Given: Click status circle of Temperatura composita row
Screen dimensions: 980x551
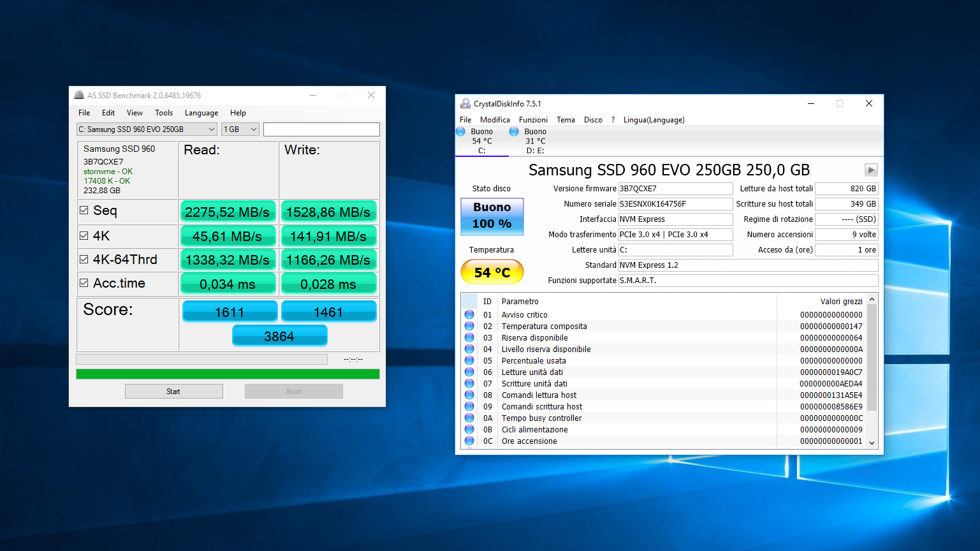Looking at the screenshot, I should (469, 326).
